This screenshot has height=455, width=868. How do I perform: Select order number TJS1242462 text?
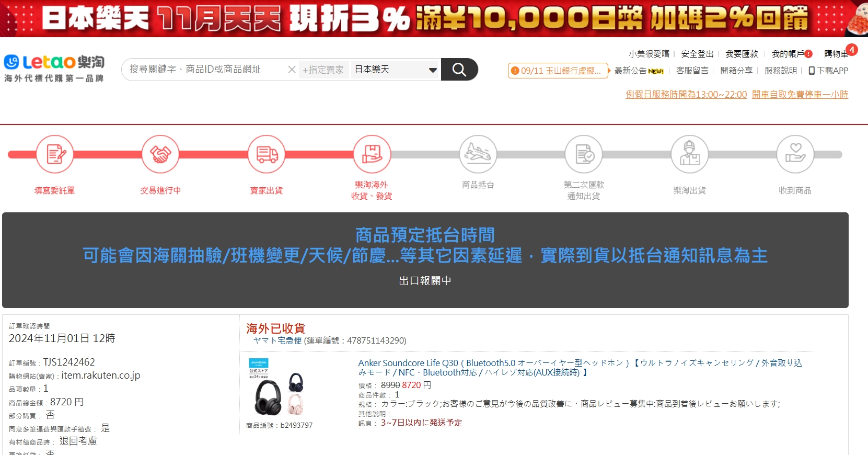pos(69,362)
